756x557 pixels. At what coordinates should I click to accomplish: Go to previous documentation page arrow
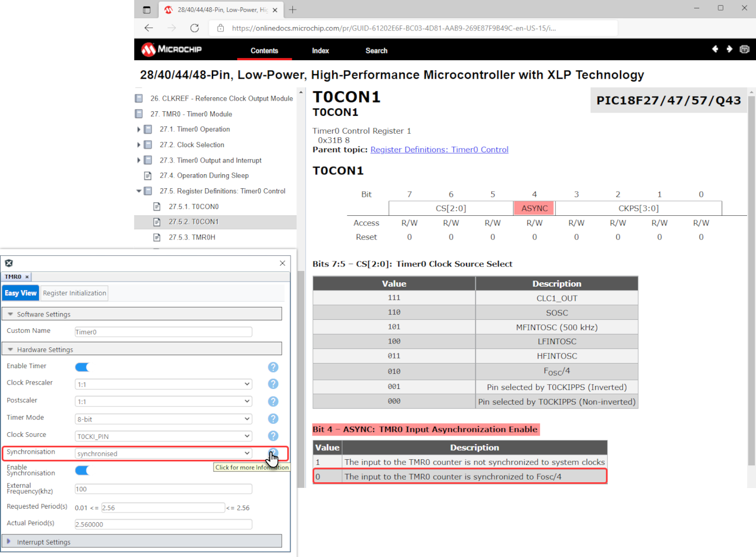[715, 49]
